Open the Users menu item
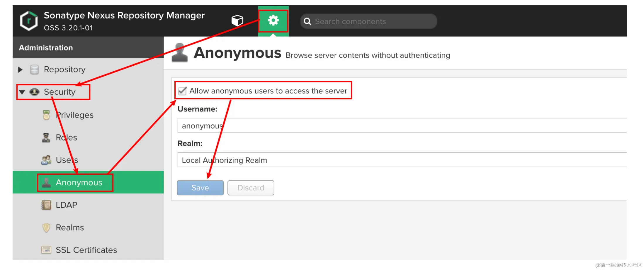 pos(67,160)
